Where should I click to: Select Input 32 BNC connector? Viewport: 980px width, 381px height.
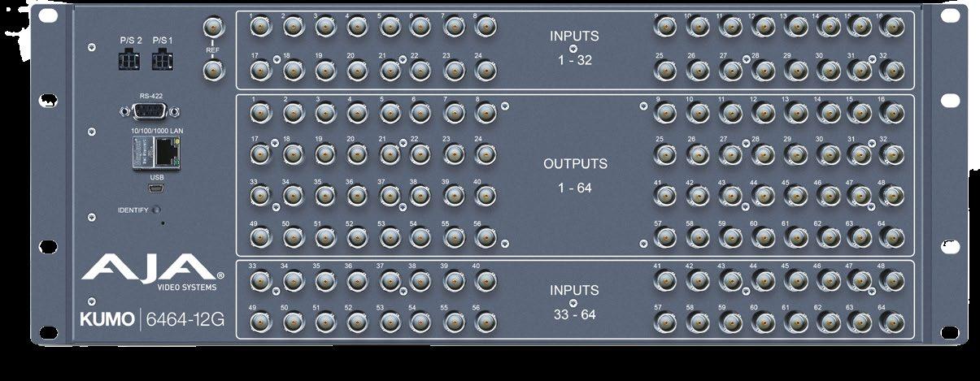[891, 71]
